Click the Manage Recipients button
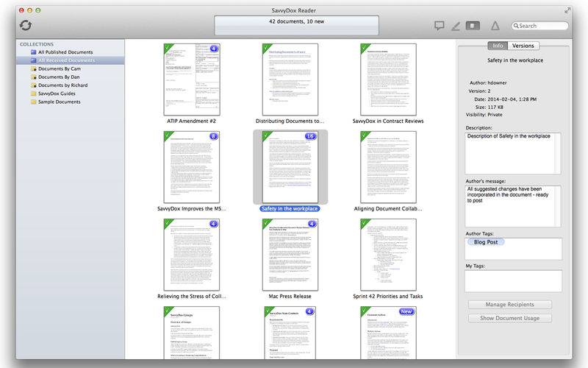The width and height of the screenshot is (588, 368). 509,305
